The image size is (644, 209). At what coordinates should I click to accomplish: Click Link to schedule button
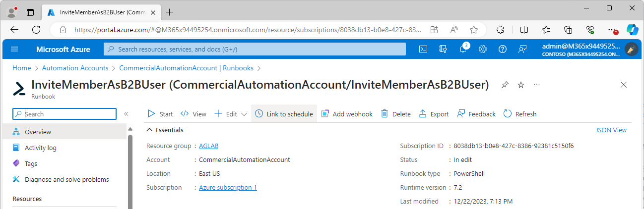284,114
